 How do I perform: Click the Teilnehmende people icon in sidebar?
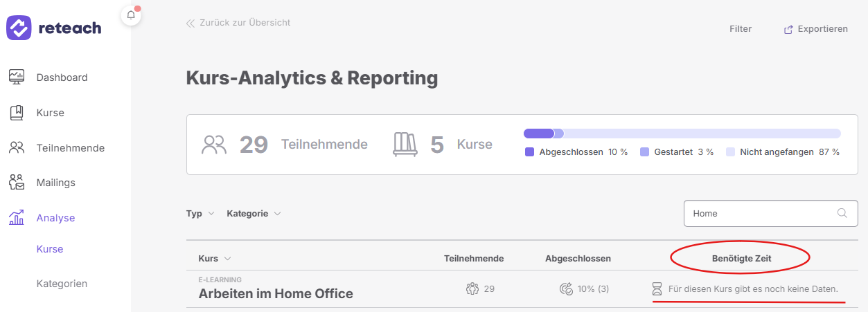click(17, 147)
